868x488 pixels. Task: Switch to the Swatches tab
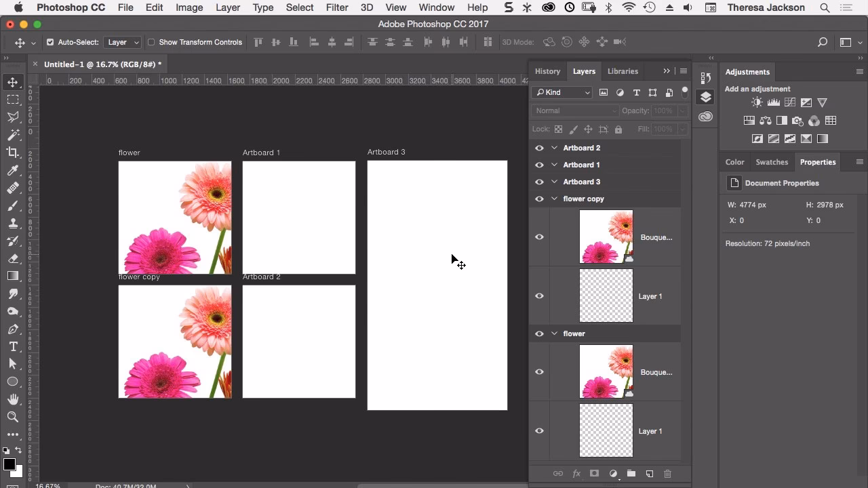pos(772,162)
